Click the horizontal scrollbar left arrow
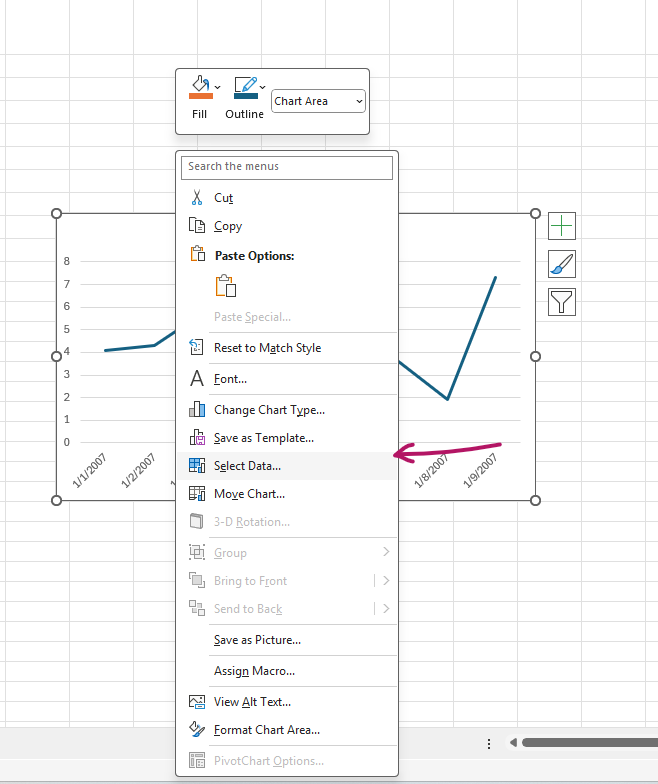658x784 pixels. tap(513, 742)
